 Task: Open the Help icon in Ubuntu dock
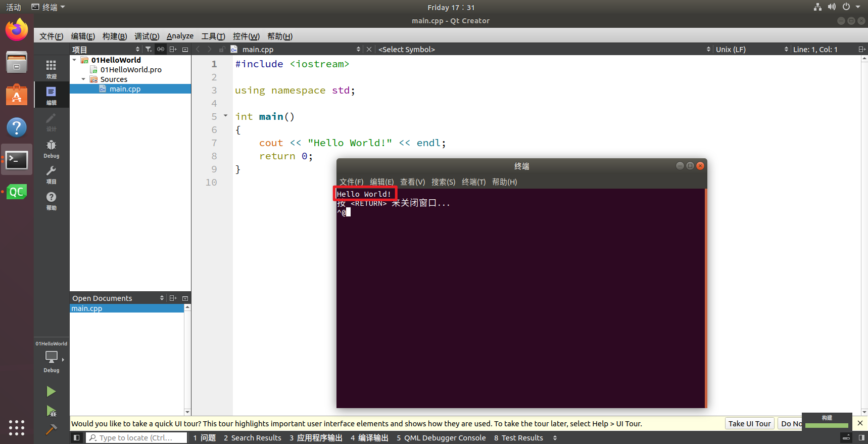pos(17,127)
